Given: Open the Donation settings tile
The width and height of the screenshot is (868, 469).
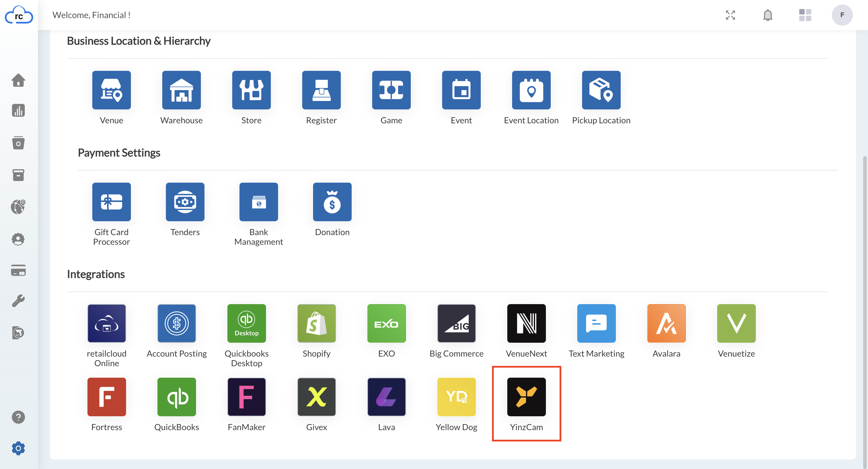Looking at the screenshot, I should 332,202.
